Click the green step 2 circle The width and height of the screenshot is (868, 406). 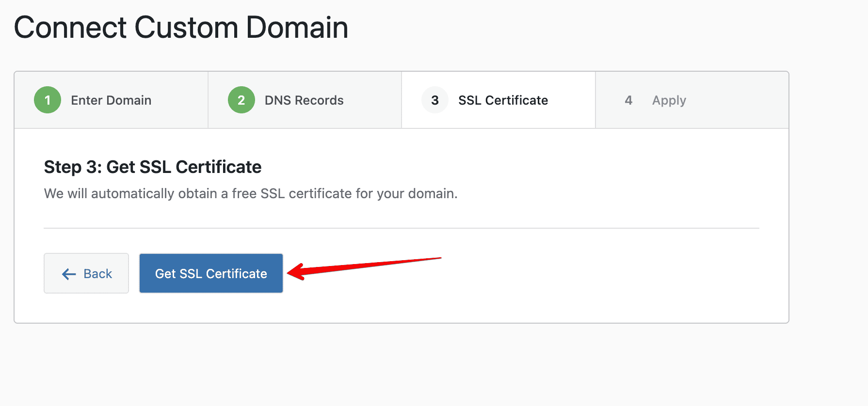pos(241,100)
